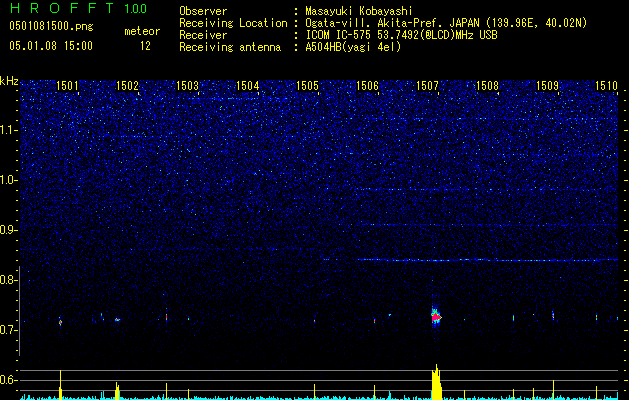Click the 0.9 kHz frequency label
629x400 pixels.
click(x=9, y=230)
